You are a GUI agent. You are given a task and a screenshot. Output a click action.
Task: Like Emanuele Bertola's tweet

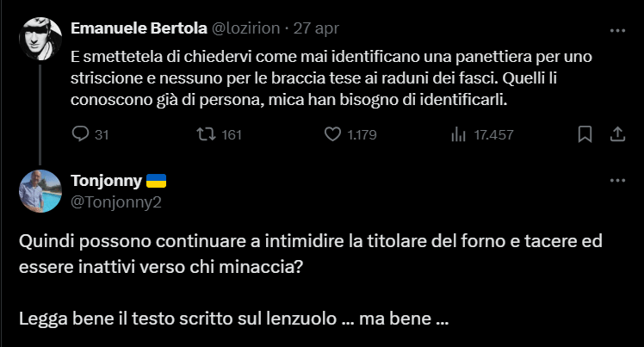(333, 134)
